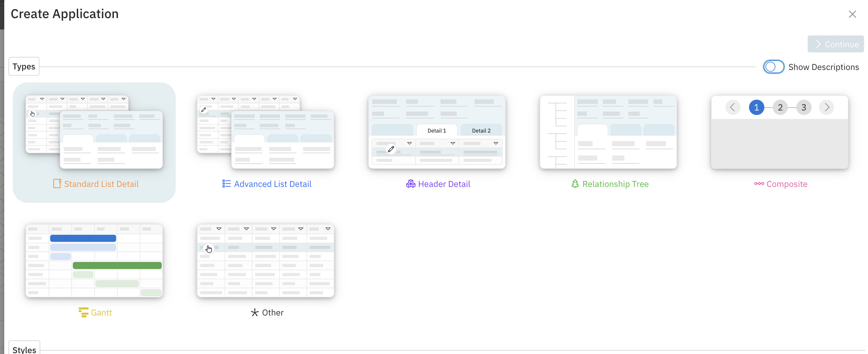Click the Types section header
The height and width of the screenshot is (354, 868).
click(24, 66)
